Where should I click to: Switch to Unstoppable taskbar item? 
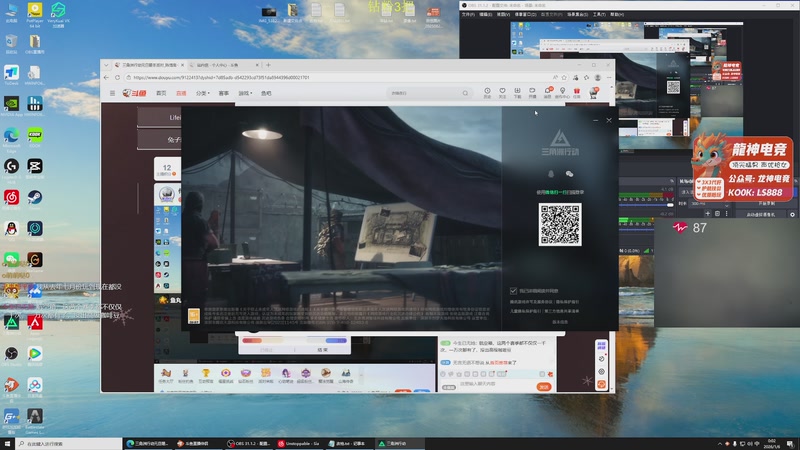click(299, 444)
